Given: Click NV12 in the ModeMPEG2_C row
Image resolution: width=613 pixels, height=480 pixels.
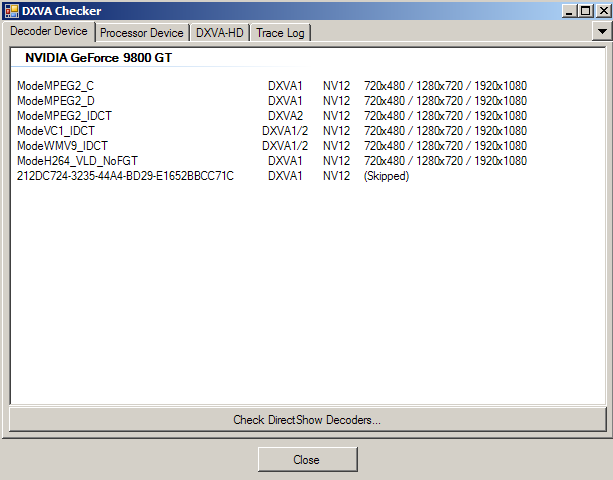Looking at the screenshot, I should click(337, 86).
